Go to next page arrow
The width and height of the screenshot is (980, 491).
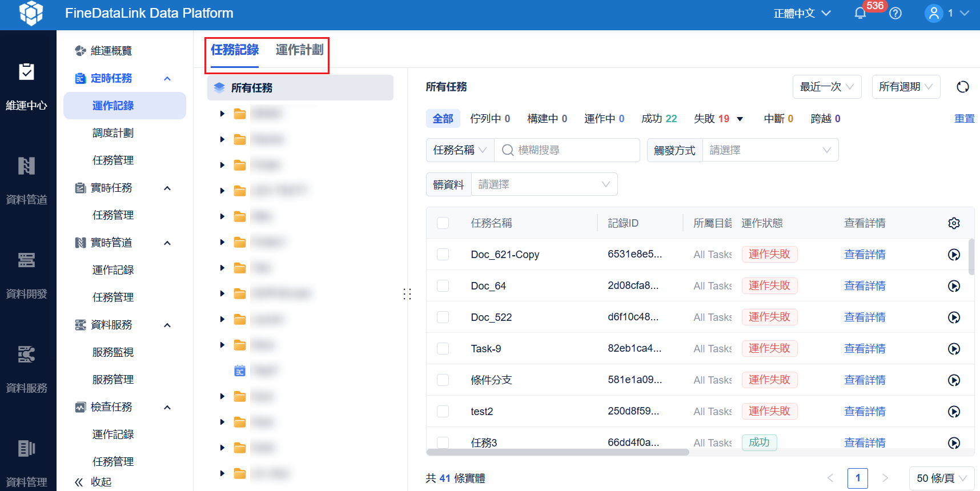(885, 478)
